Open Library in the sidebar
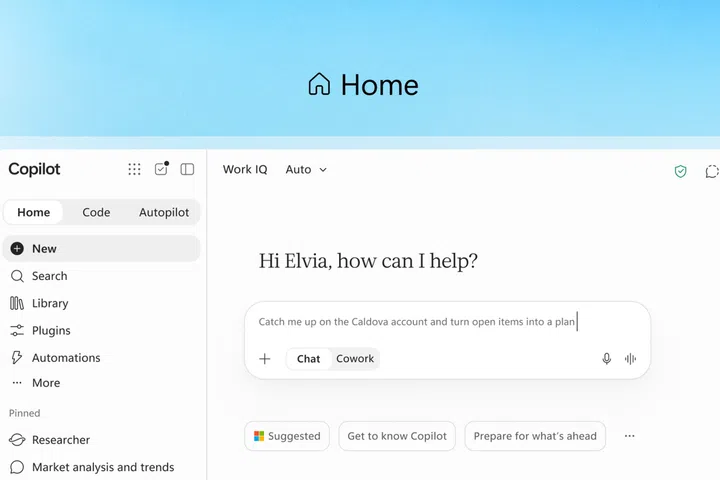The image size is (720, 480). tap(101, 303)
